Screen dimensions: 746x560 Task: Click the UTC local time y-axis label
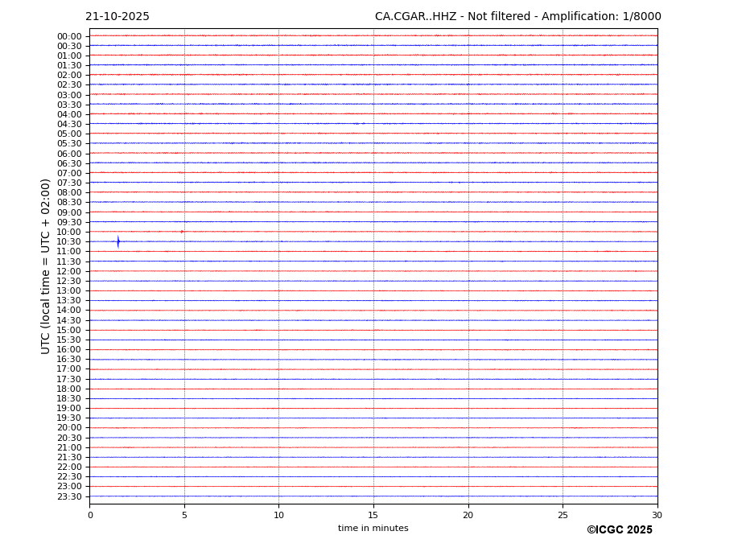[46, 266]
